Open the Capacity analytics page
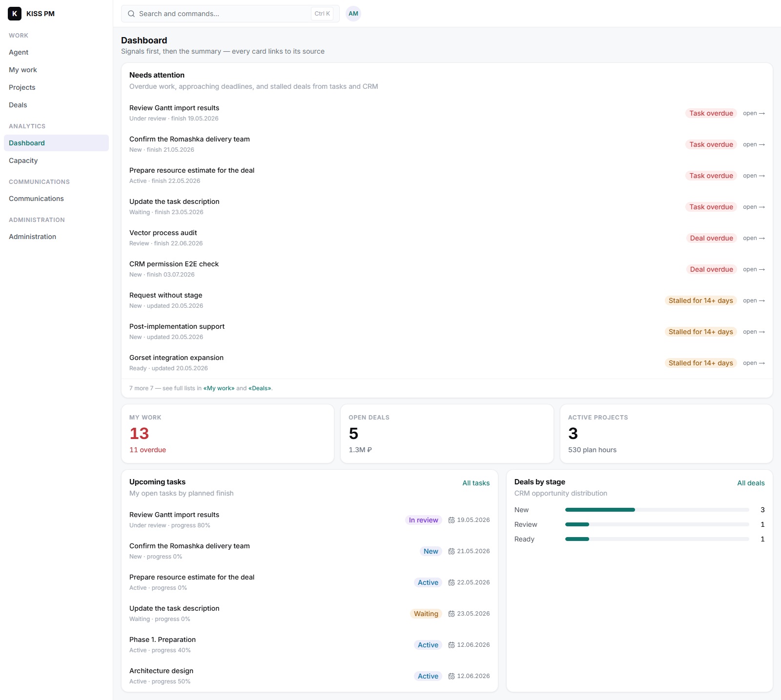 tap(56, 160)
